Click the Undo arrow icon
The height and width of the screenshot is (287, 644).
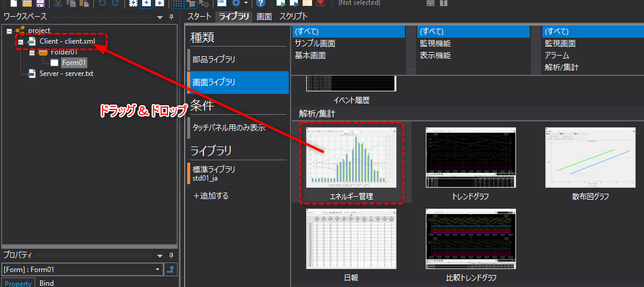click(102, 4)
